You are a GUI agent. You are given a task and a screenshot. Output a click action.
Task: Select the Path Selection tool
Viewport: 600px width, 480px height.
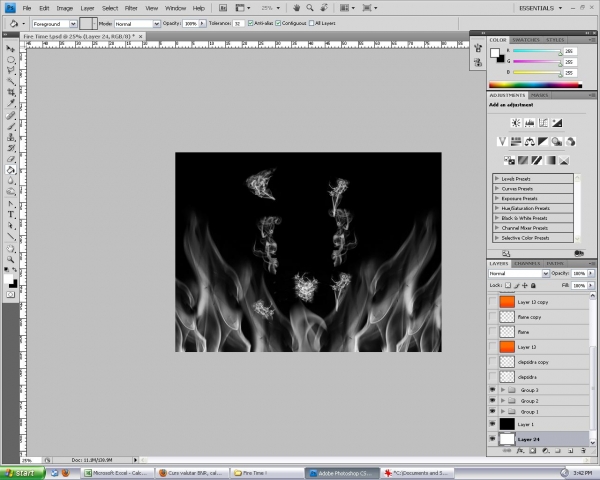pyautogui.click(x=11, y=225)
